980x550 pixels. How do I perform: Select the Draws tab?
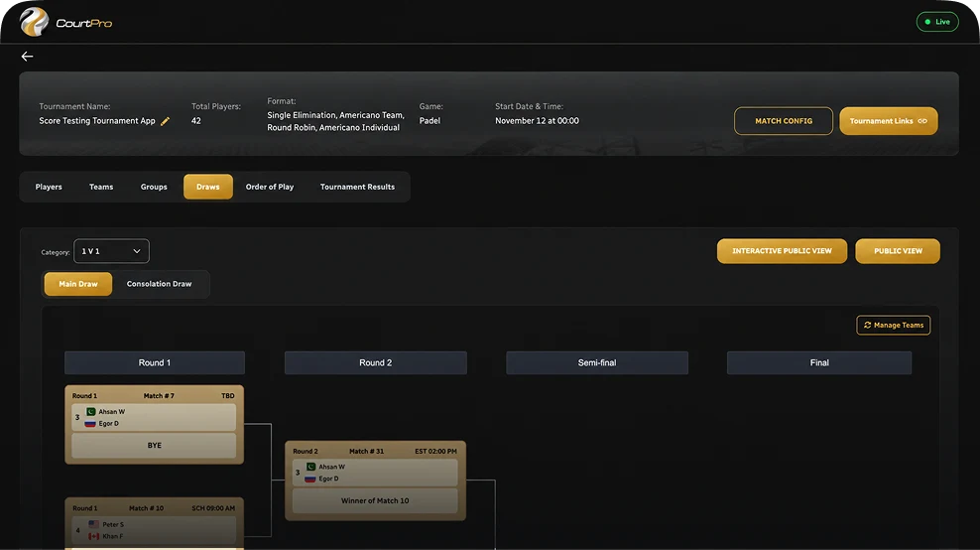(x=208, y=187)
